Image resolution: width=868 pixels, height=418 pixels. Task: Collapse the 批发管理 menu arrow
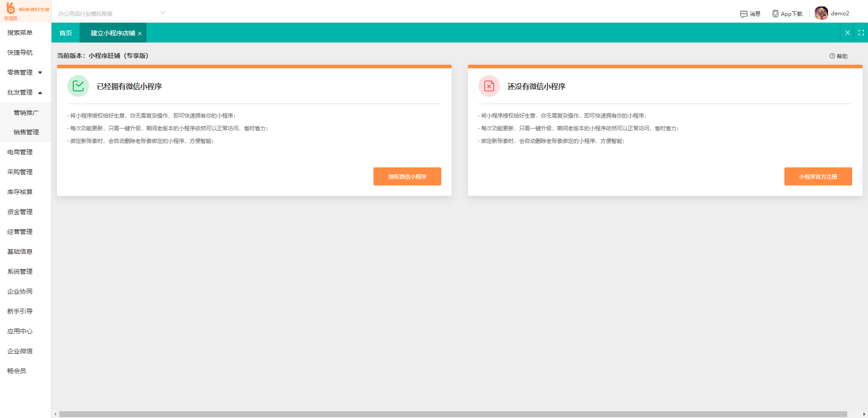[x=40, y=93]
